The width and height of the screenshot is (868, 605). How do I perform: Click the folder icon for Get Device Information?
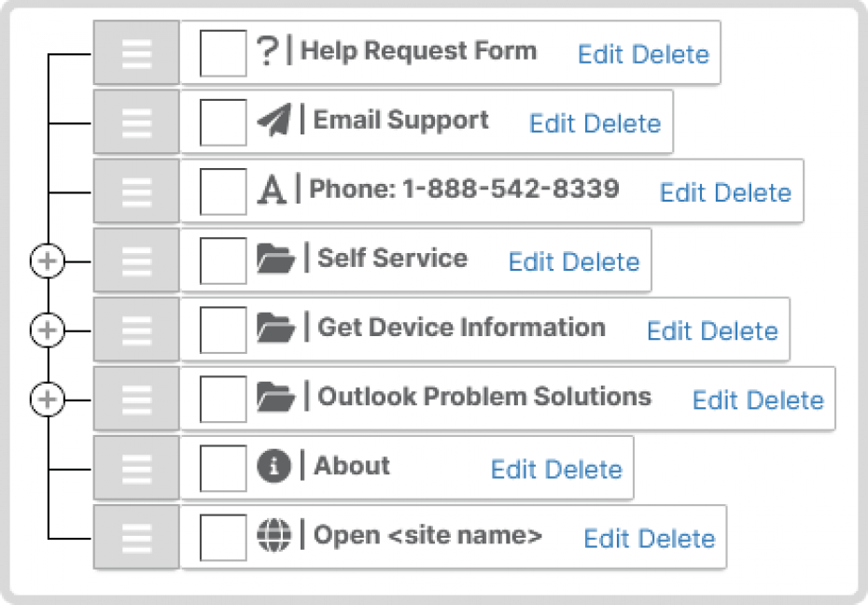[x=275, y=328]
